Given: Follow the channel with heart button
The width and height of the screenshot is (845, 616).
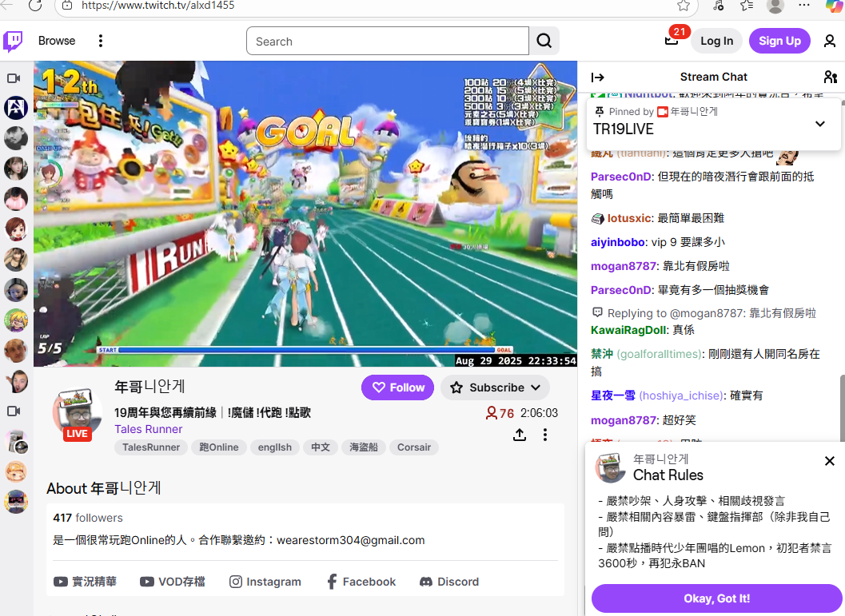Looking at the screenshot, I should pyautogui.click(x=397, y=387).
